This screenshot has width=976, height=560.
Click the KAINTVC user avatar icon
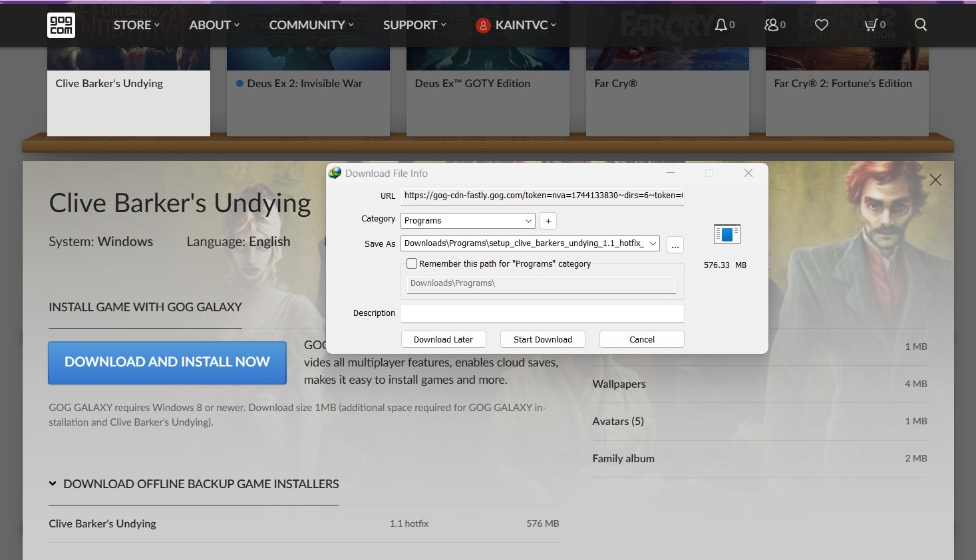(483, 25)
